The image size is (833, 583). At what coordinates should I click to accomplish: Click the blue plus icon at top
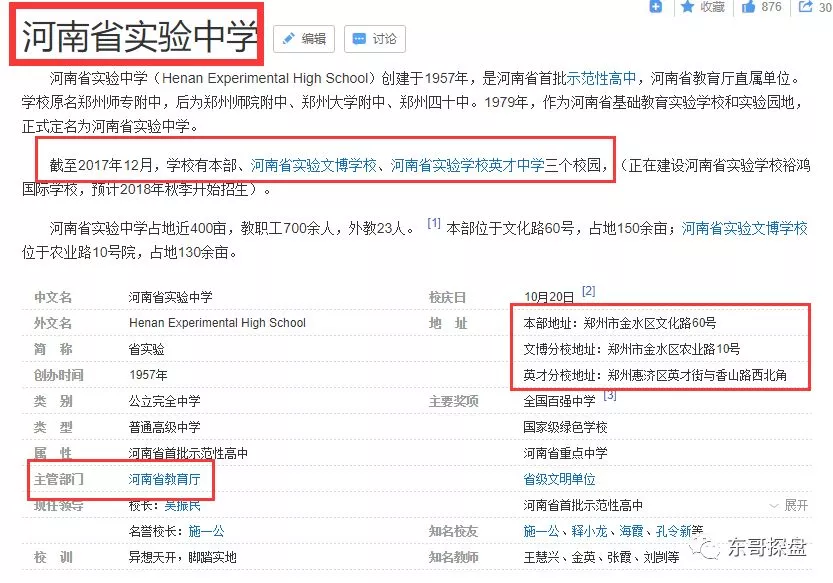click(x=656, y=7)
